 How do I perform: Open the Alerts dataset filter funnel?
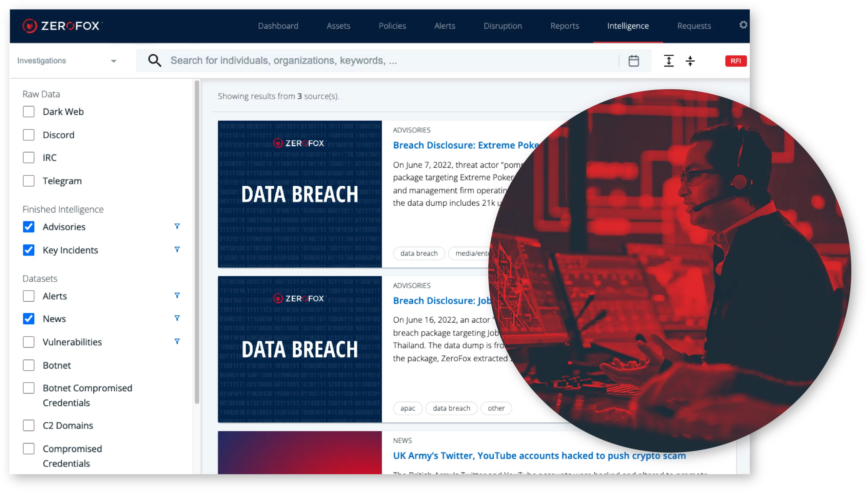pos(177,296)
